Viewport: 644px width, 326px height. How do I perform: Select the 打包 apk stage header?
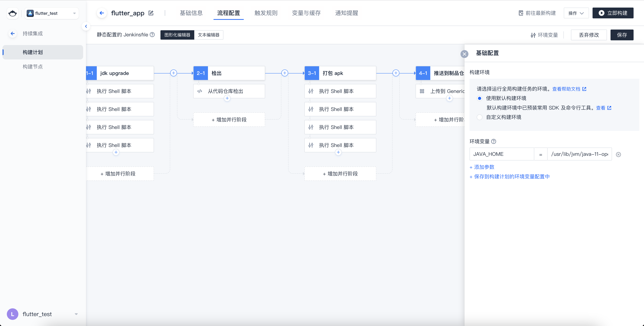pos(340,73)
